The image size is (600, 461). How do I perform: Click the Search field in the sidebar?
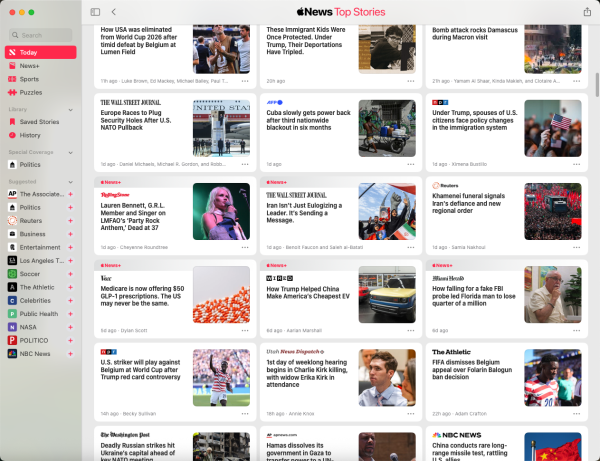point(41,35)
